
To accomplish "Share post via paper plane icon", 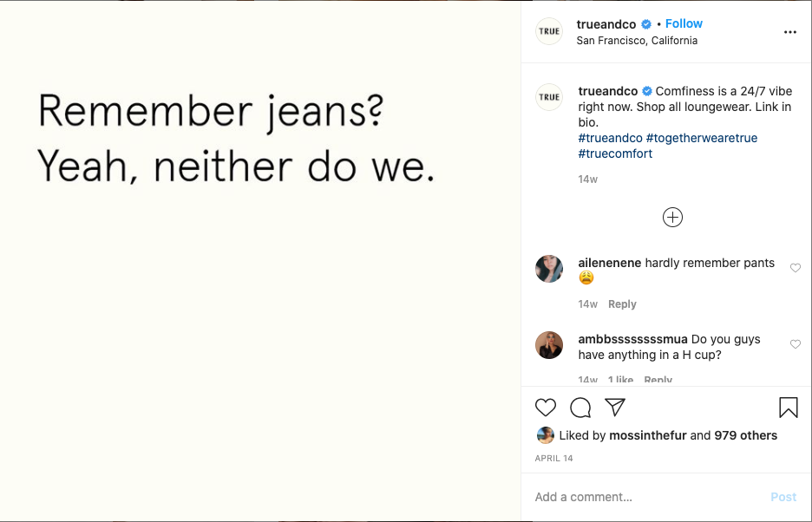I will pyautogui.click(x=615, y=408).
